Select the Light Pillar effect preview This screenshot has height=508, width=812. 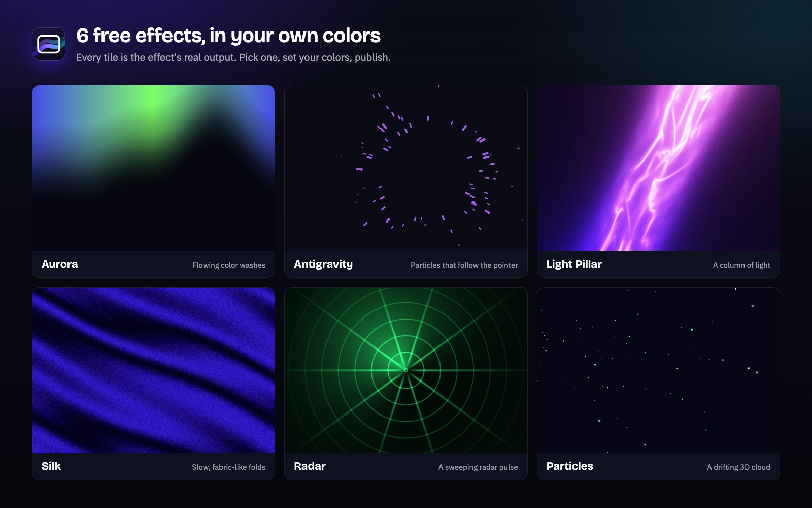point(658,168)
